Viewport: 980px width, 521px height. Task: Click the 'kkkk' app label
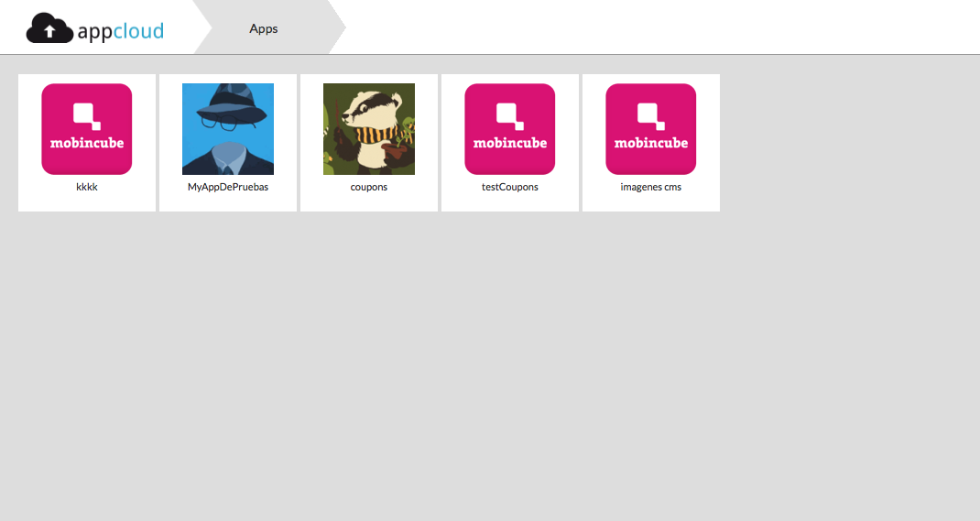coord(87,187)
